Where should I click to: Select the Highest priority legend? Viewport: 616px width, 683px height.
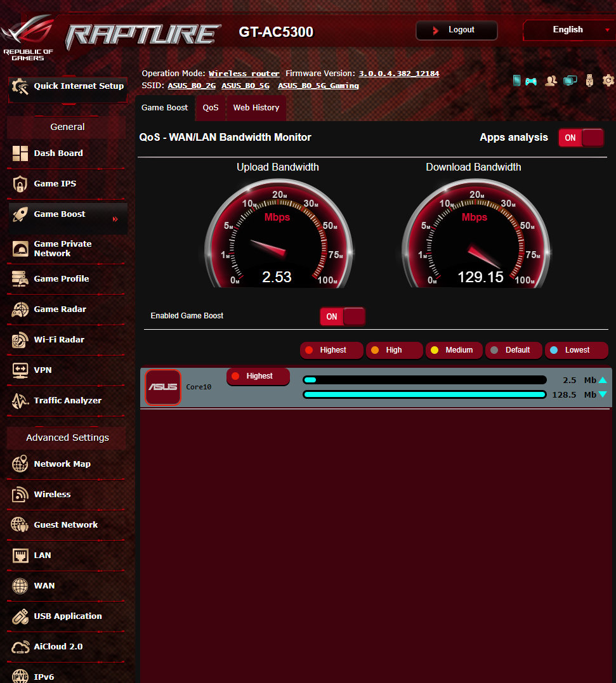[x=332, y=350]
